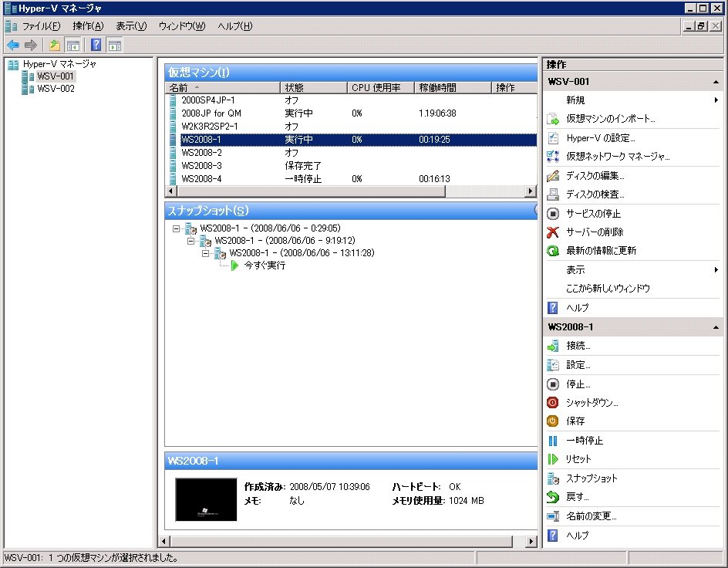
Task: Click 保存 orange save icon
Action: click(x=552, y=421)
